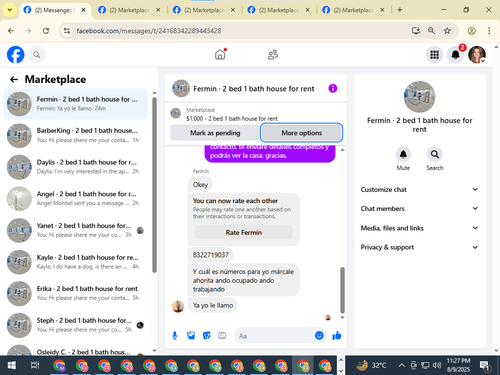Bookmark this page star icon
500x375 pixels.
click(447, 31)
